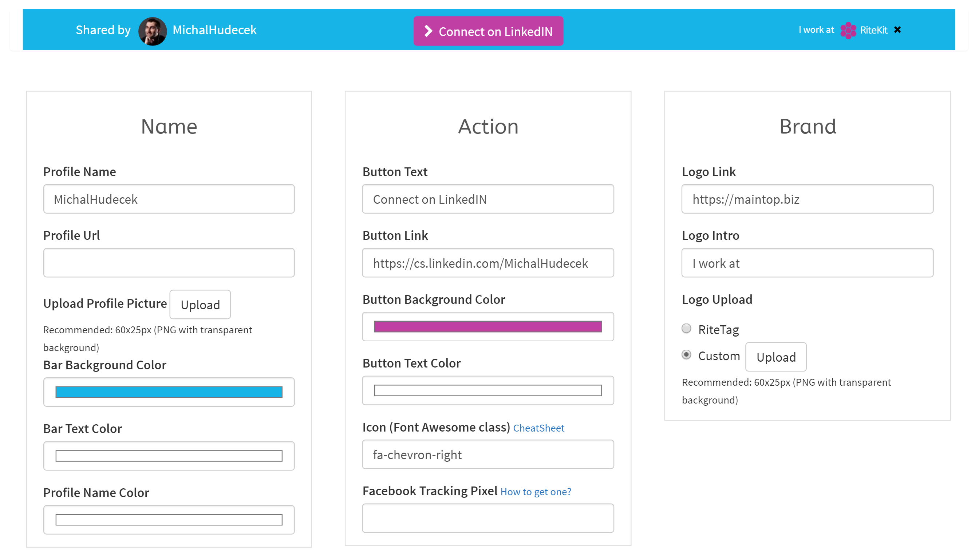Click RiteKit brand text in bar
This screenshot has width=975, height=560.
pos(873,30)
